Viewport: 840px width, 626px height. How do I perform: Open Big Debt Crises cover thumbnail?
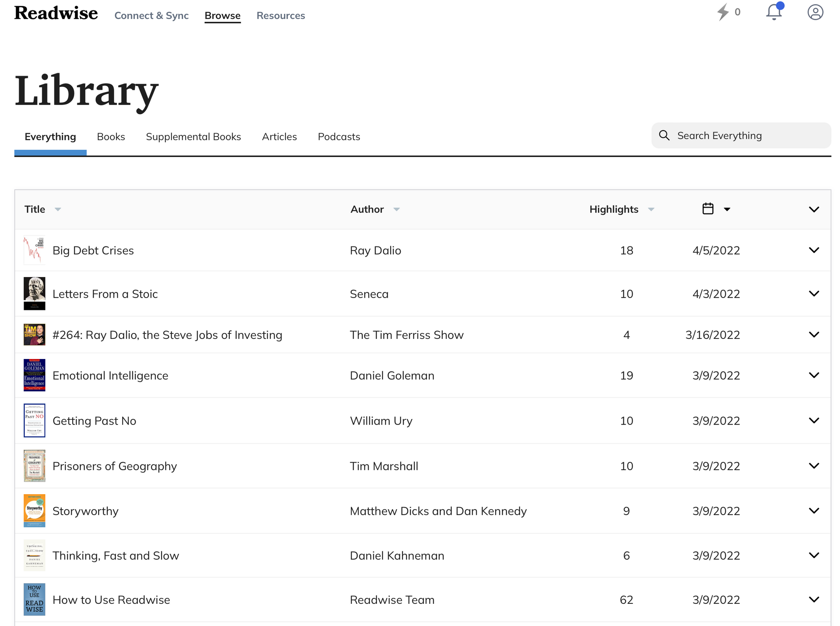pyautogui.click(x=34, y=250)
